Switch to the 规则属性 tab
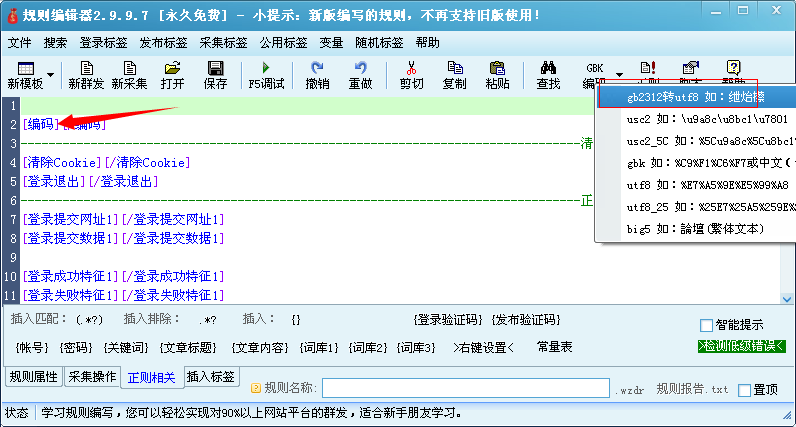This screenshot has height=427, width=796. coord(33,377)
